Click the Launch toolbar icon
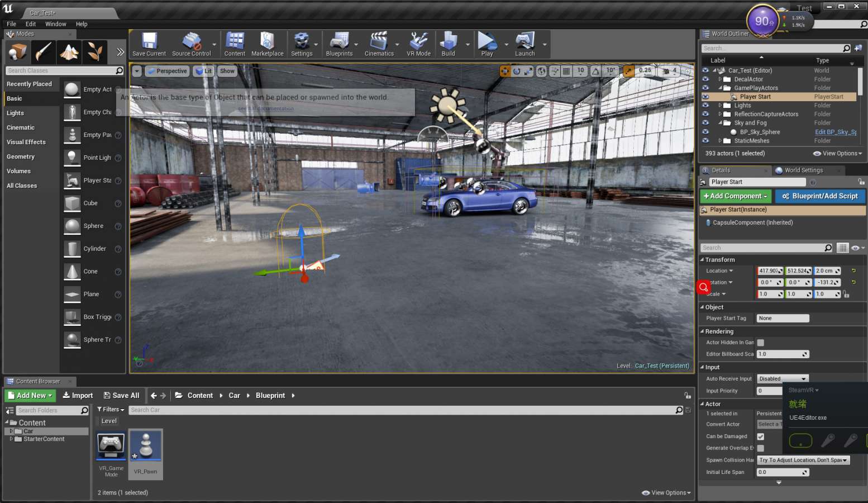868x503 pixels. tap(524, 45)
